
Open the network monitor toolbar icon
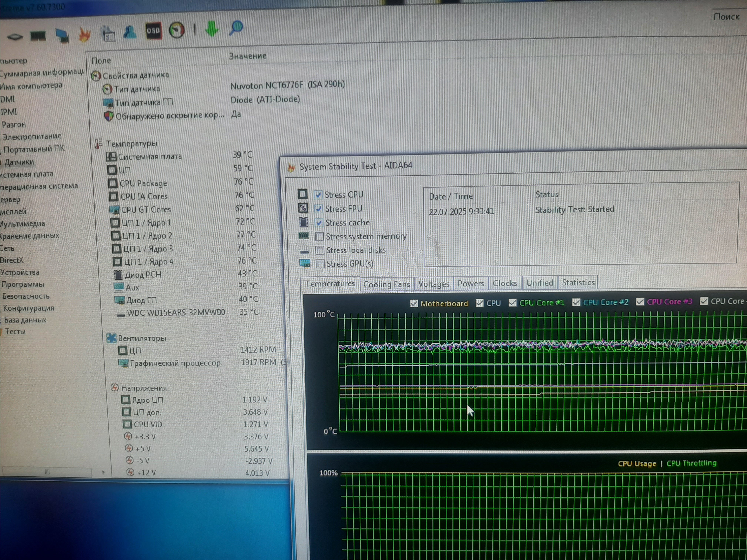click(62, 35)
